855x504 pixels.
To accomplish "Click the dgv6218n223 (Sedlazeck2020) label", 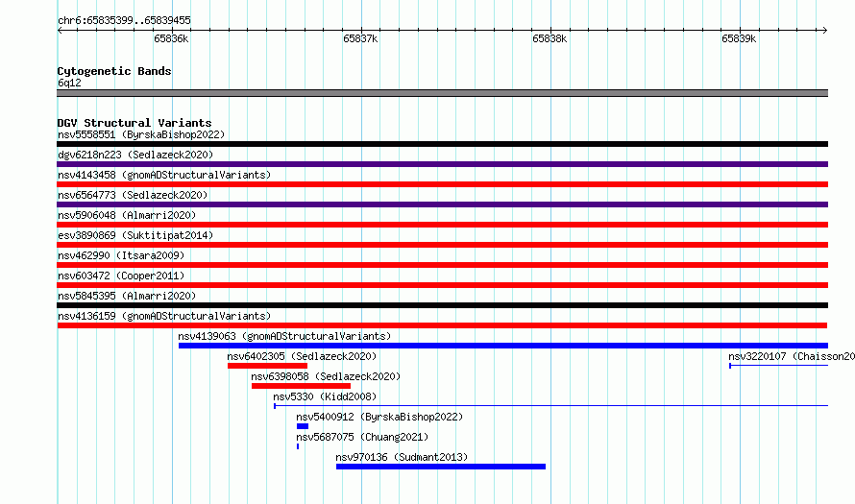I will point(135,155).
